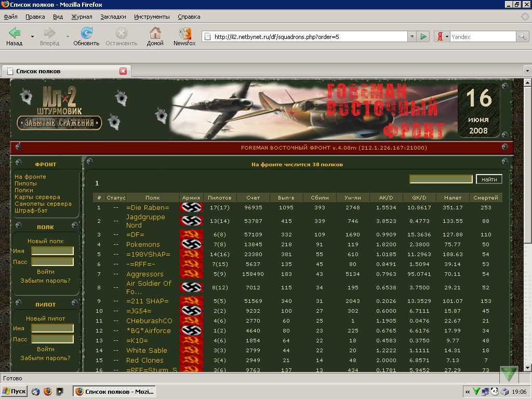
Task: Click the swastika flag in =Die Raben= row
Action: point(191,207)
